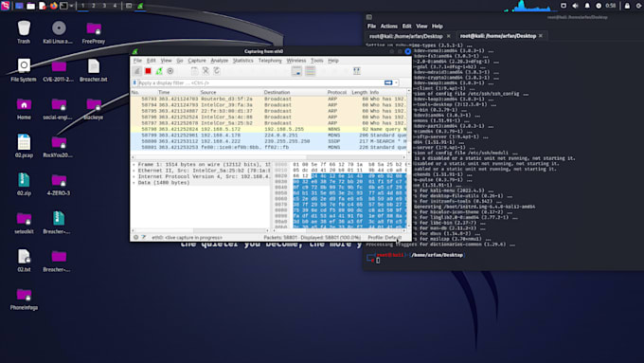
Task: Select the NBNS packet row from 192.168.5.172
Action: (x=269, y=129)
